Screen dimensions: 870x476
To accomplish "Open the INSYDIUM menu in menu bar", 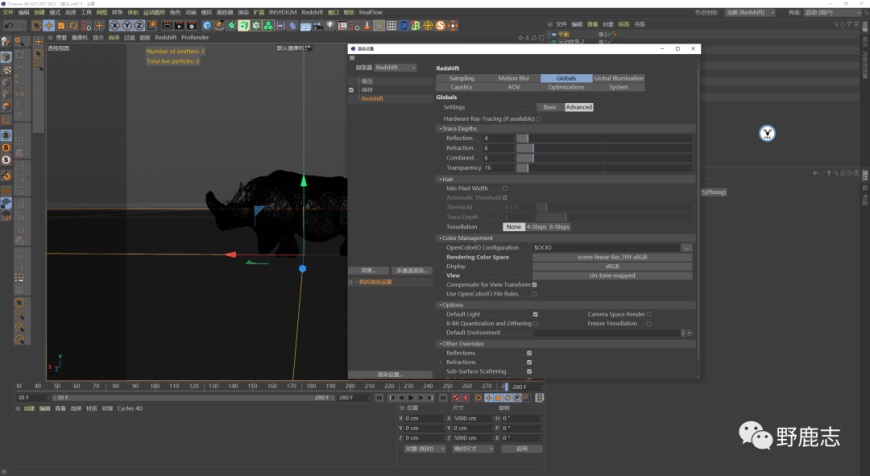I will [282, 12].
